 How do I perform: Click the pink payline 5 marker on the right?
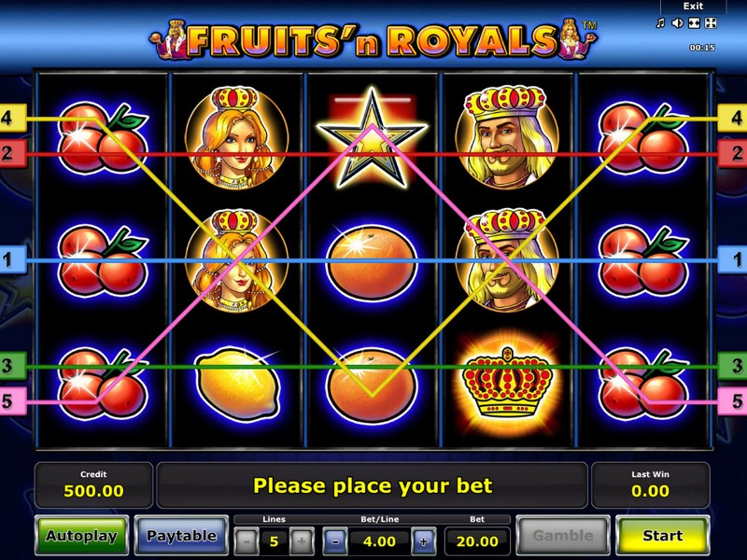coord(733,401)
